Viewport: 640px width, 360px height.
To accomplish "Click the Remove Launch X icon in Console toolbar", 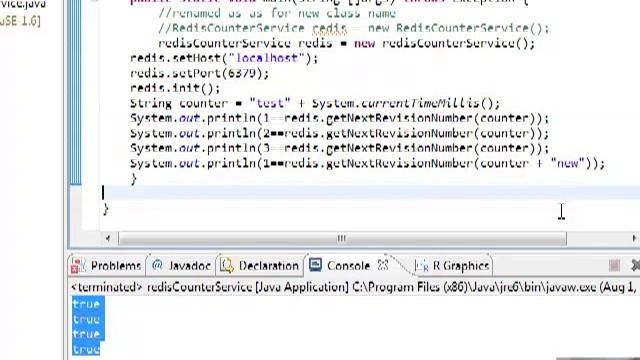I will point(636,265).
